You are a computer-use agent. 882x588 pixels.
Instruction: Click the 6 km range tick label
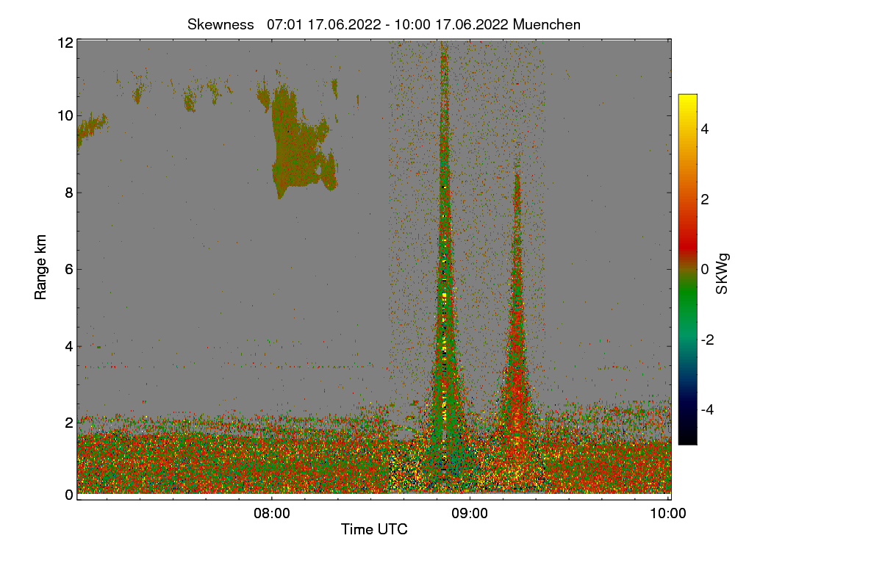click(x=70, y=269)
